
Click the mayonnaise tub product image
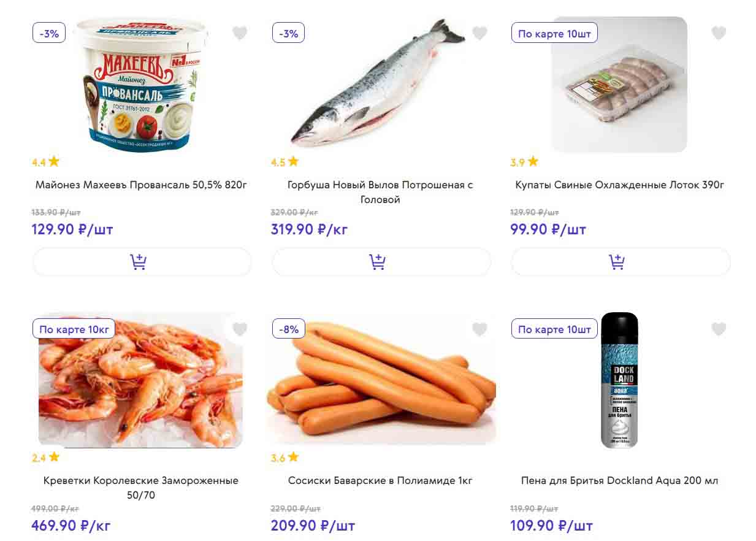click(x=141, y=86)
